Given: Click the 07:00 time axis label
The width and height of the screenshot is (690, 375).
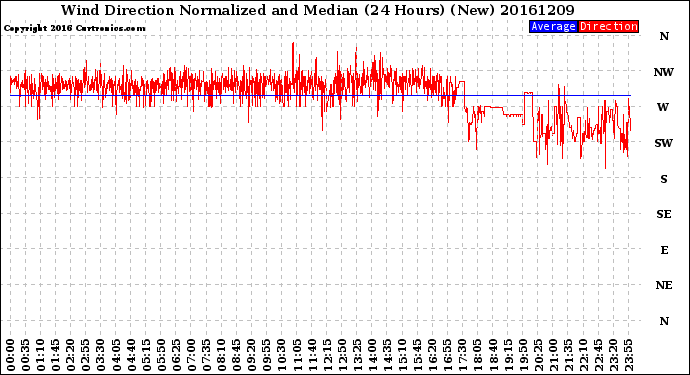Looking at the screenshot, I should tap(191, 355).
